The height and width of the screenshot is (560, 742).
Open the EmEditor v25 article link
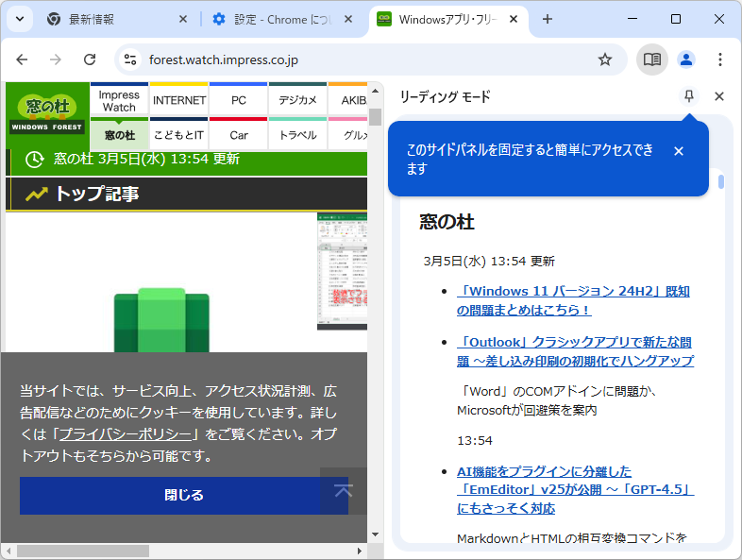coord(575,489)
